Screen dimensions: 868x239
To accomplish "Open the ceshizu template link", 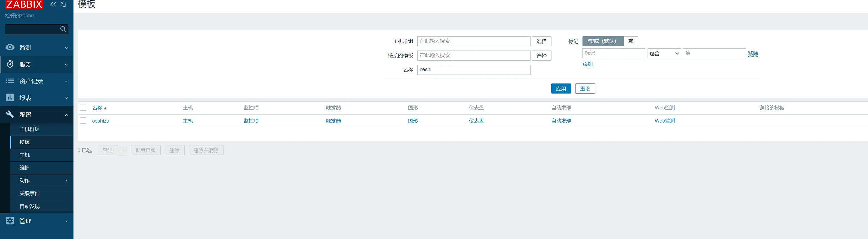I will pos(101,121).
